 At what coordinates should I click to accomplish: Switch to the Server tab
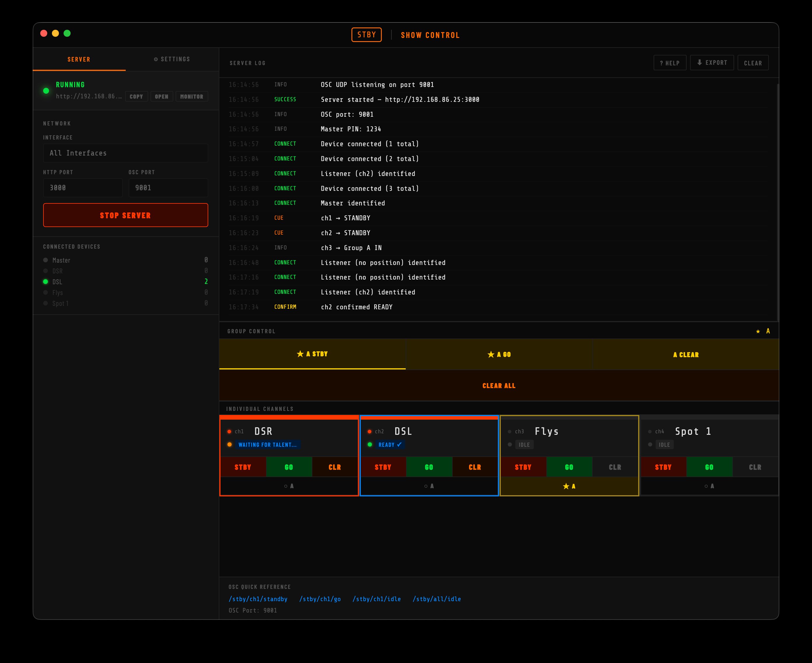(x=79, y=59)
